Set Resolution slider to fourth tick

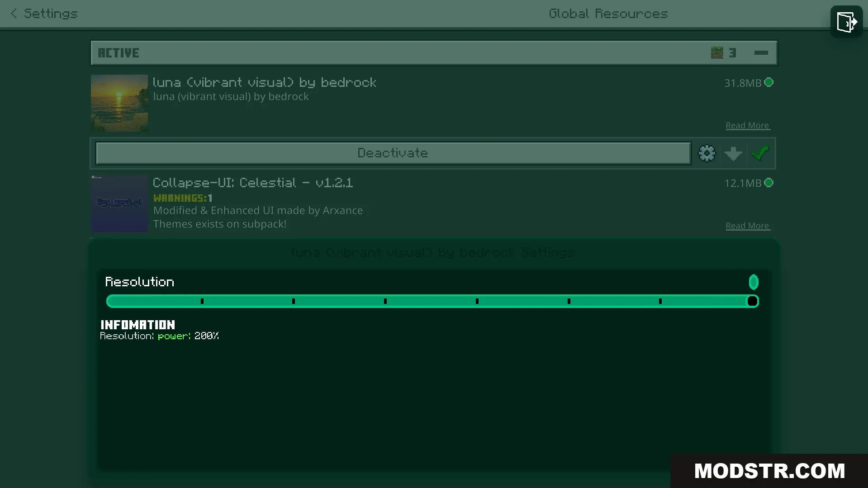(477, 301)
